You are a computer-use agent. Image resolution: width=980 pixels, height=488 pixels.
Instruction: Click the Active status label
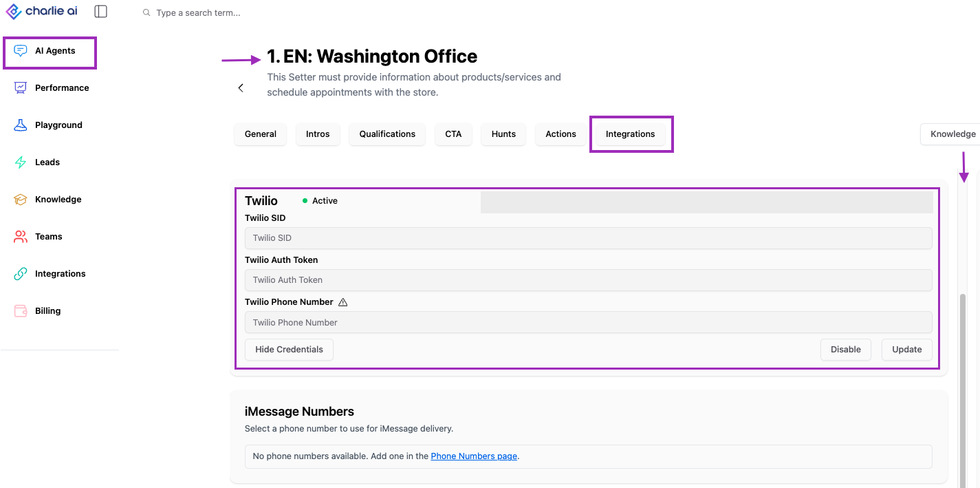click(x=325, y=201)
